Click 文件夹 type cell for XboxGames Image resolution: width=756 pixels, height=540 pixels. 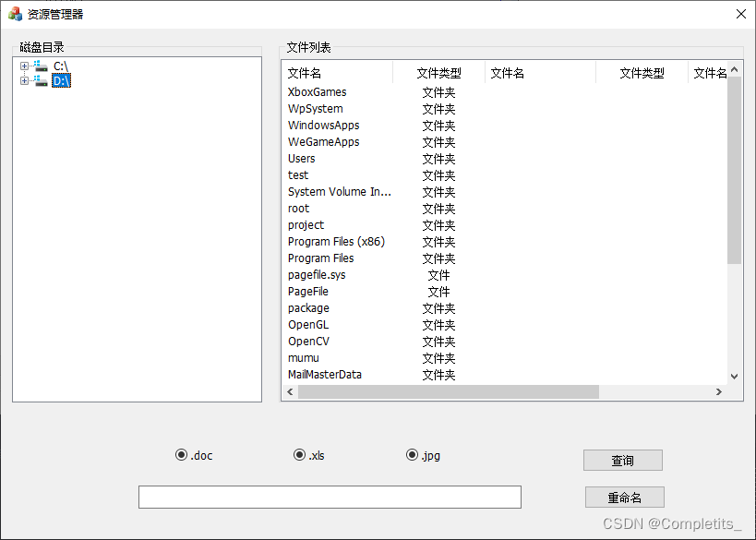(438, 92)
